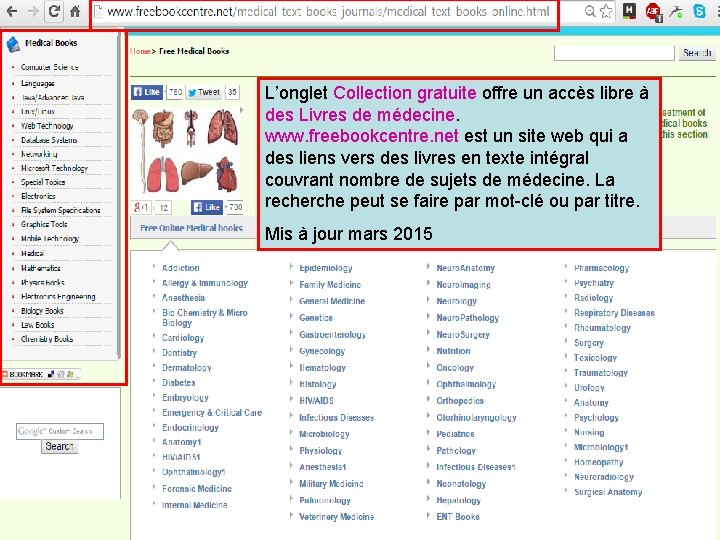Screen dimensions: 720x540
Task: Open the NeuroAnatomy link
Action: click(465, 268)
